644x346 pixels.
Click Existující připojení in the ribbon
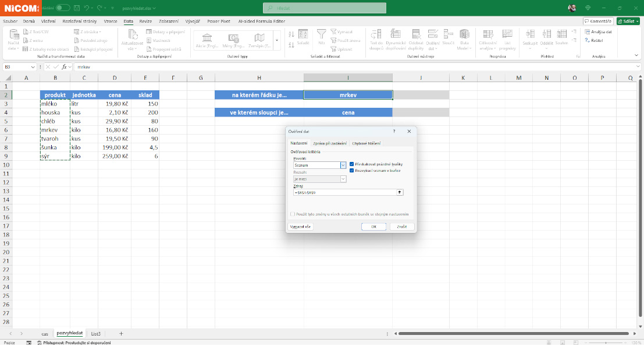tap(93, 49)
